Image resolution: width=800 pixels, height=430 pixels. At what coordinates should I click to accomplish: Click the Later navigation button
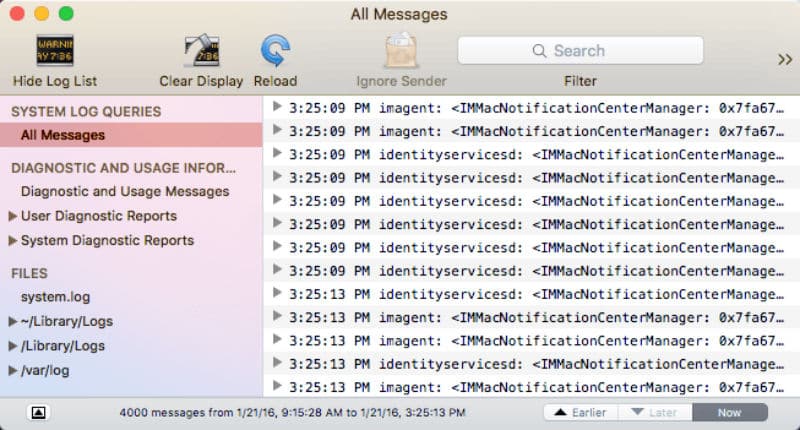pos(655,412)
